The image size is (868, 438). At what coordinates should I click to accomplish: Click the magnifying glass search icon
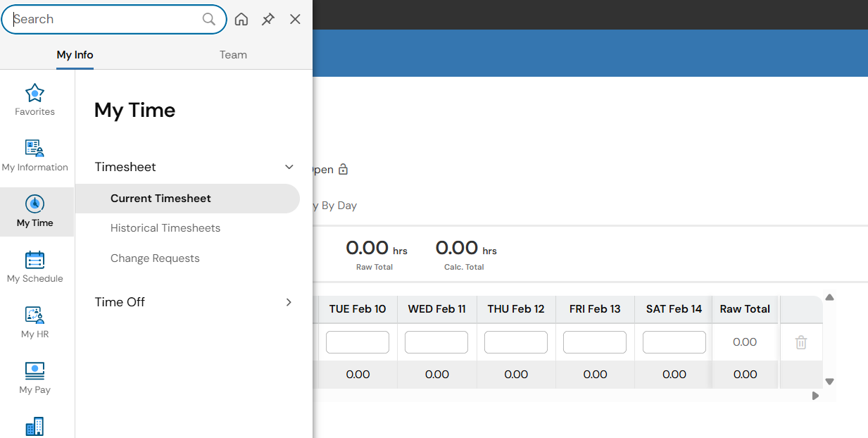pos(209,19)
